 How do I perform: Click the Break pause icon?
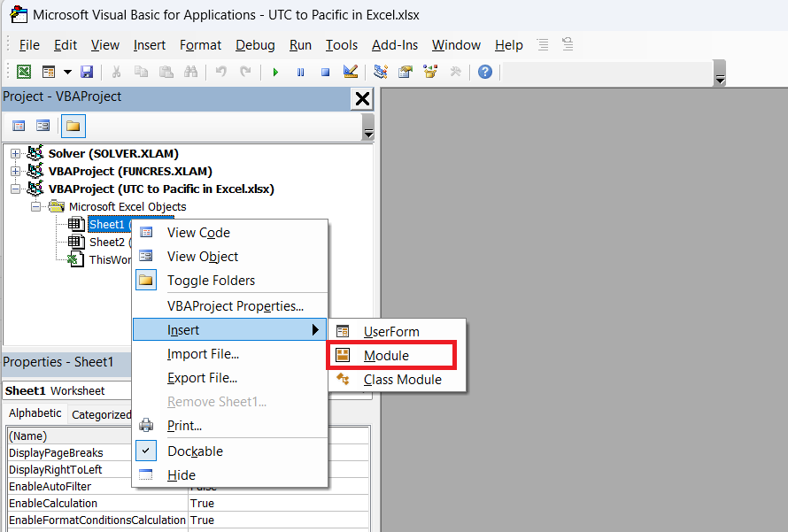tap(300, 72)
